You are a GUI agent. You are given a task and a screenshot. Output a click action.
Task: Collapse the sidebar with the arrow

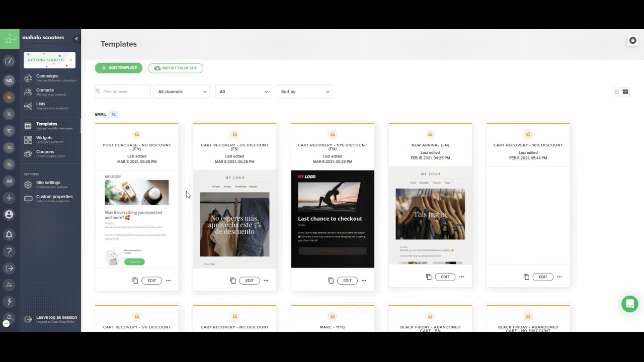[x=76, y=38]
